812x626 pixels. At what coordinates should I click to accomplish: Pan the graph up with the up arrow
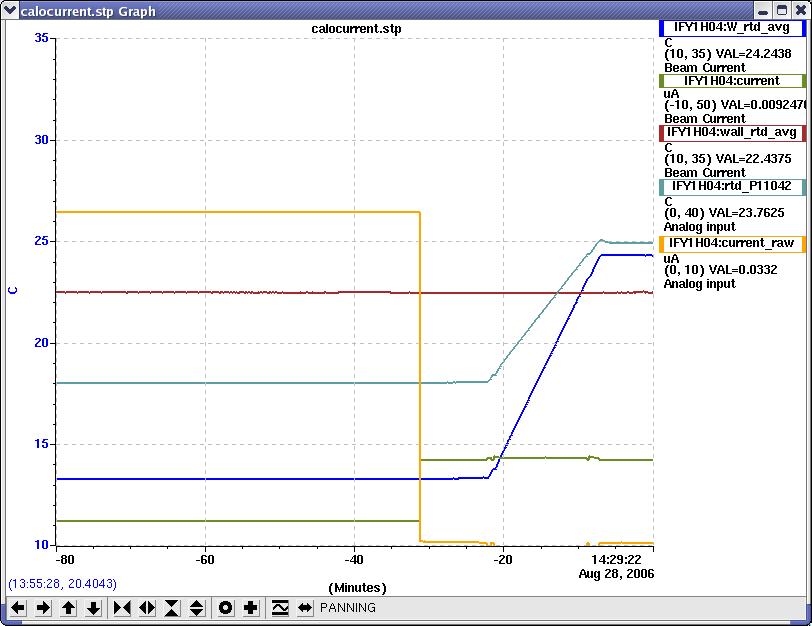[x=68, y=607]
